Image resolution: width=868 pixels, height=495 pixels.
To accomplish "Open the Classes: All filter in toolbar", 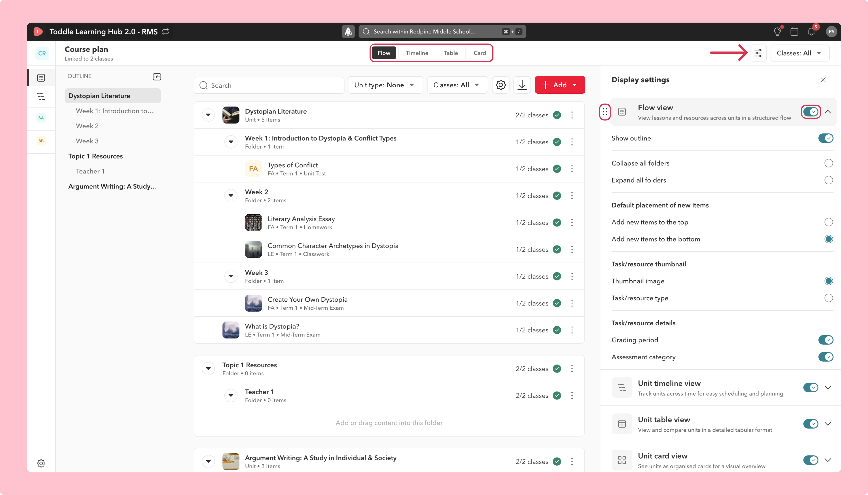I will (x=457, y=85).
